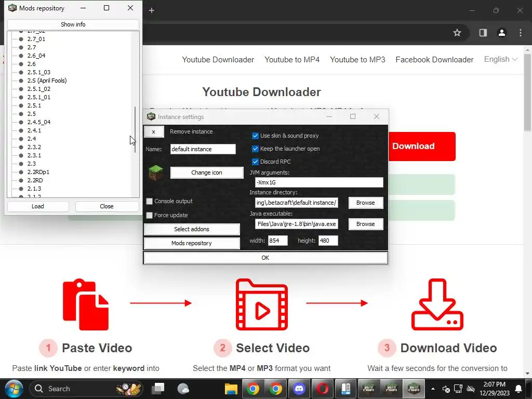Click the taskbar Search box
The image size is (532, 399).
coord(87,389)
